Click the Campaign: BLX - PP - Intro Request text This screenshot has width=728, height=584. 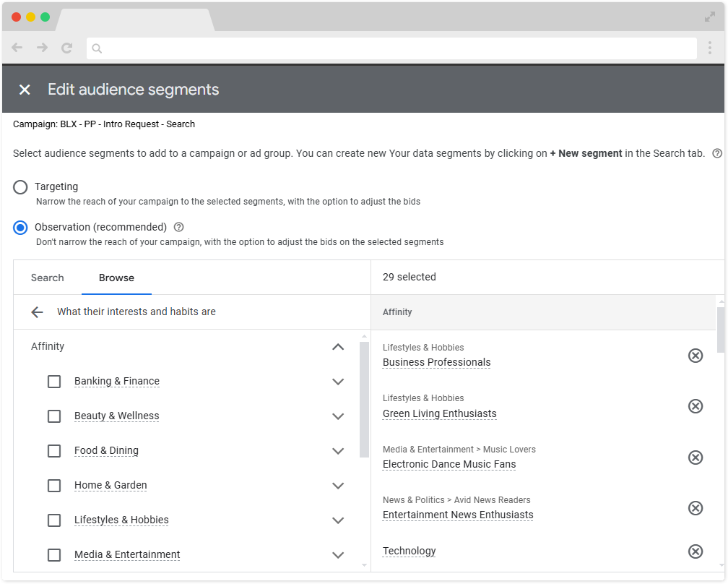[x=104, y=124]
